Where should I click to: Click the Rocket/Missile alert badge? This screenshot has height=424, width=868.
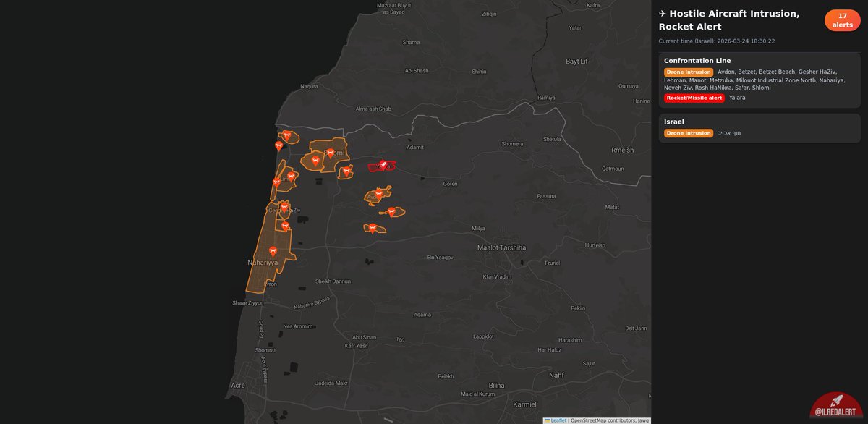(x=694, y=98)
